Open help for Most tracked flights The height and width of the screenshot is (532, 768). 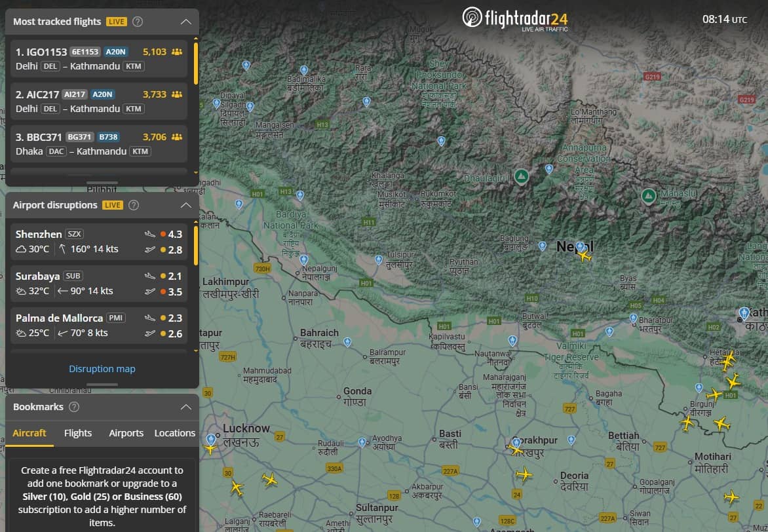pos(138,22)
